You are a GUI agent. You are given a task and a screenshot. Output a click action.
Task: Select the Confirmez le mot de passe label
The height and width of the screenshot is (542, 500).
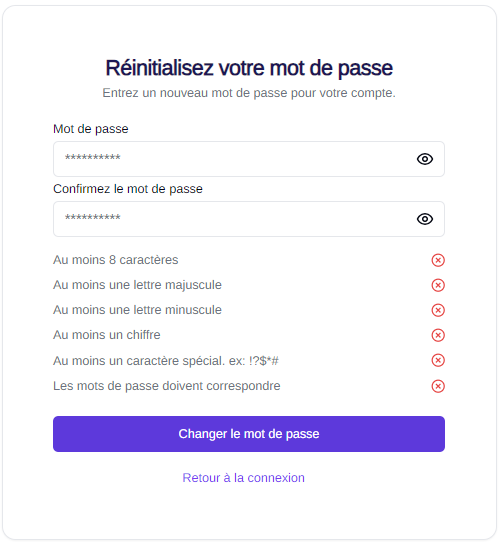pos(128,189)
